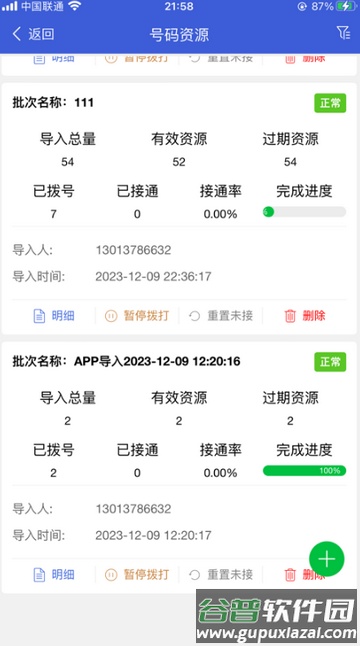Click the trash icon in batch 111

[290, 316]
